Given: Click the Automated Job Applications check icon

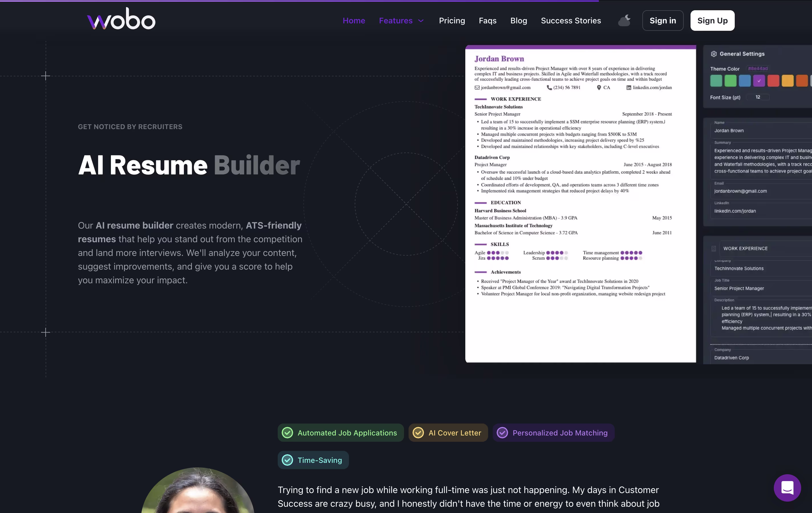Looking at the screenshot, I should tap(287, 432).
